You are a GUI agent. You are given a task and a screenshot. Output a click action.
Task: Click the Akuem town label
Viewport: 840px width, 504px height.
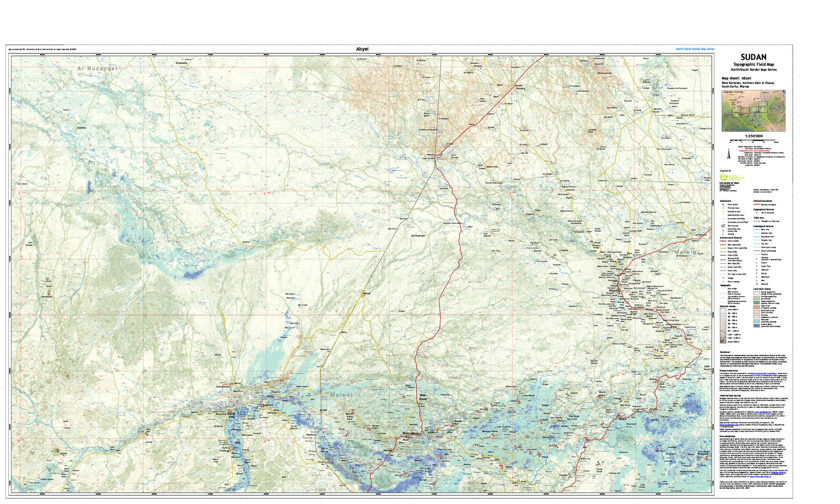[x=388, y=451]
